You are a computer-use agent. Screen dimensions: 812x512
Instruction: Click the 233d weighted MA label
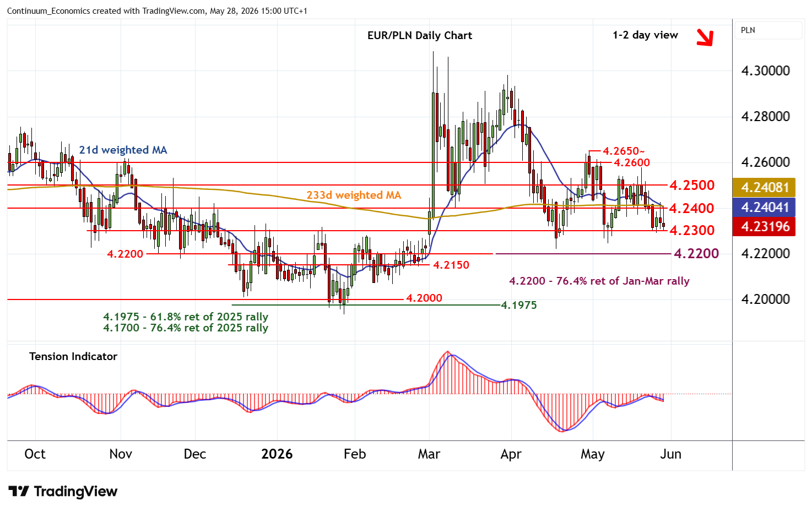point(354,195)
